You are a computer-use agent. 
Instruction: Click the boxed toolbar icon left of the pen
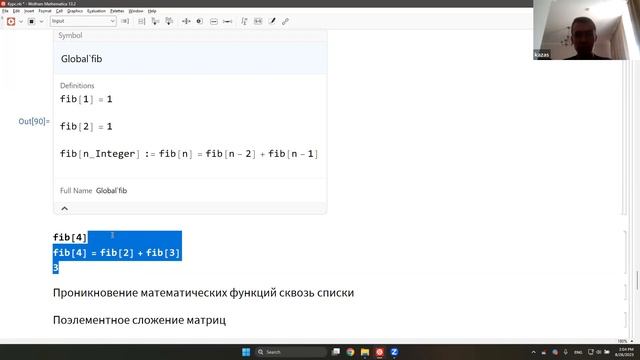(x=258, y=21)
